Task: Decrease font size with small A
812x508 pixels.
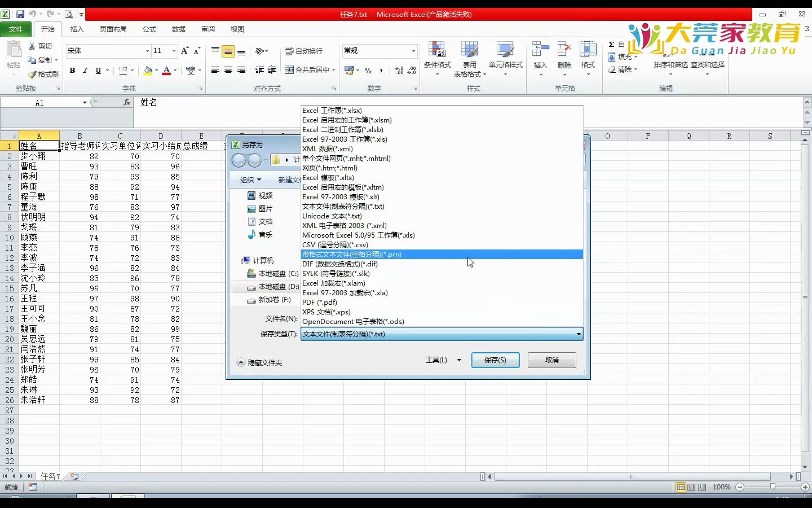Action: click(x=197, y=51)
